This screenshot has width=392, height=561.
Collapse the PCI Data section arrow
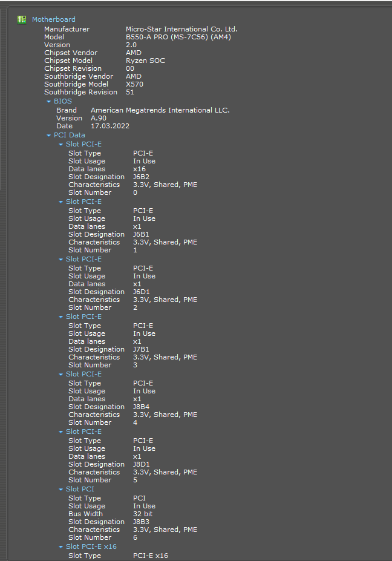point(48,135)
